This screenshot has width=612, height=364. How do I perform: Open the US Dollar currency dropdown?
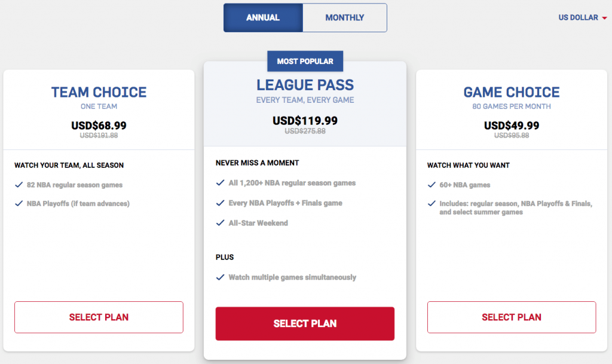(x=578, y=18)
